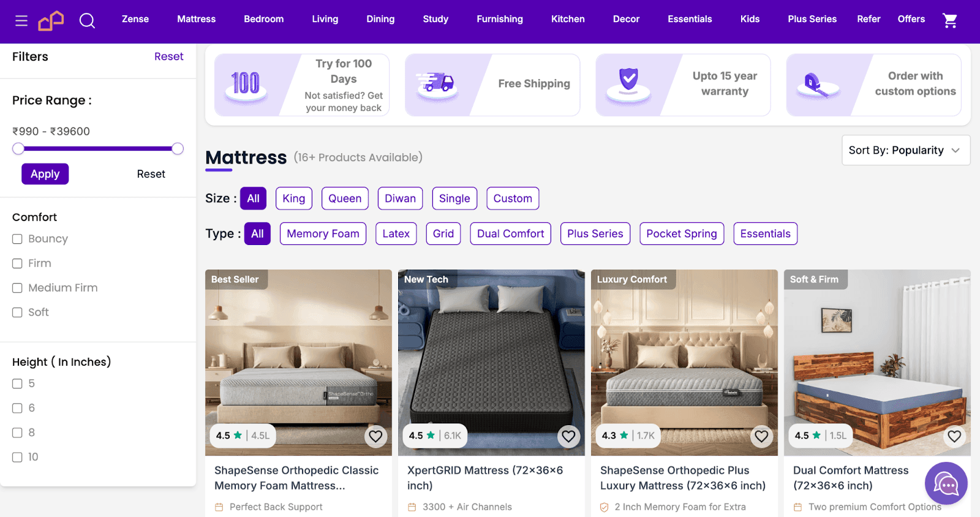Check the Bouncy comfort filter
This screenshot has height=517, width=980.
[17, 239]
